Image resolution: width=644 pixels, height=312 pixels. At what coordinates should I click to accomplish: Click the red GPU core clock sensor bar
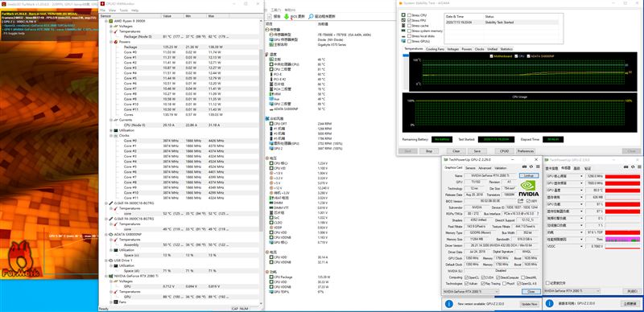pos(622,177)
